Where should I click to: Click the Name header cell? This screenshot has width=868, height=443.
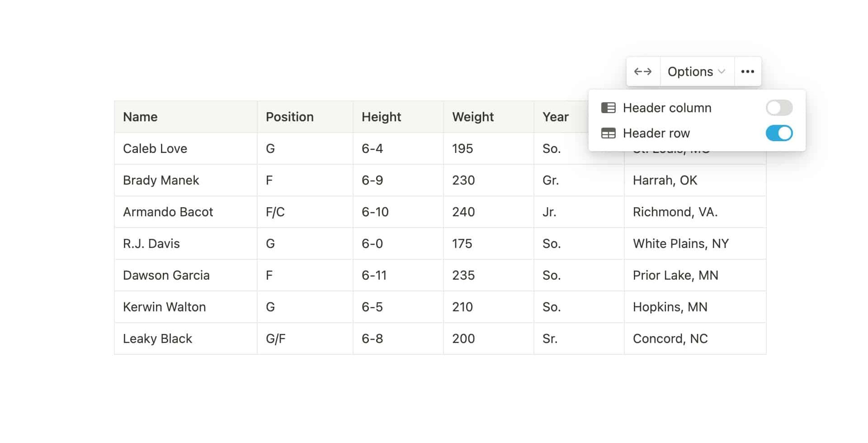(186, 117)
